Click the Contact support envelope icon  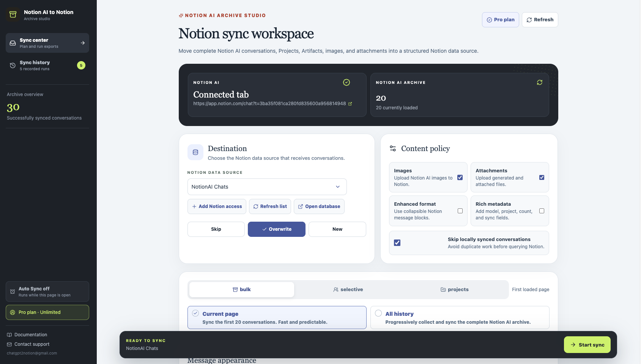(9, 344)
